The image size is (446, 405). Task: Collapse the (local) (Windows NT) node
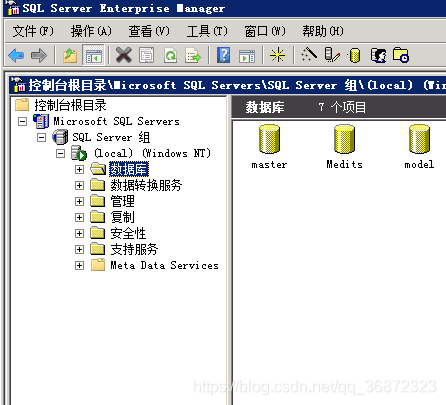[60, 153]
